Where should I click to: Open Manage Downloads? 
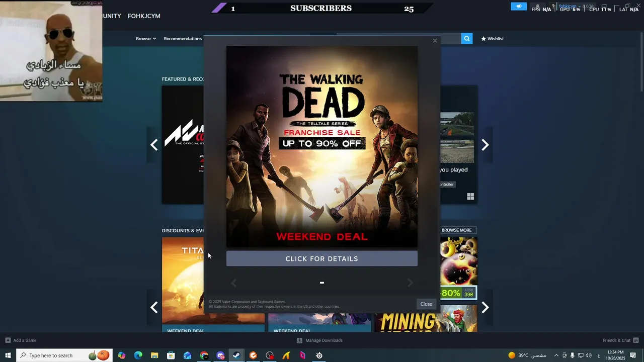coord(319,340)
